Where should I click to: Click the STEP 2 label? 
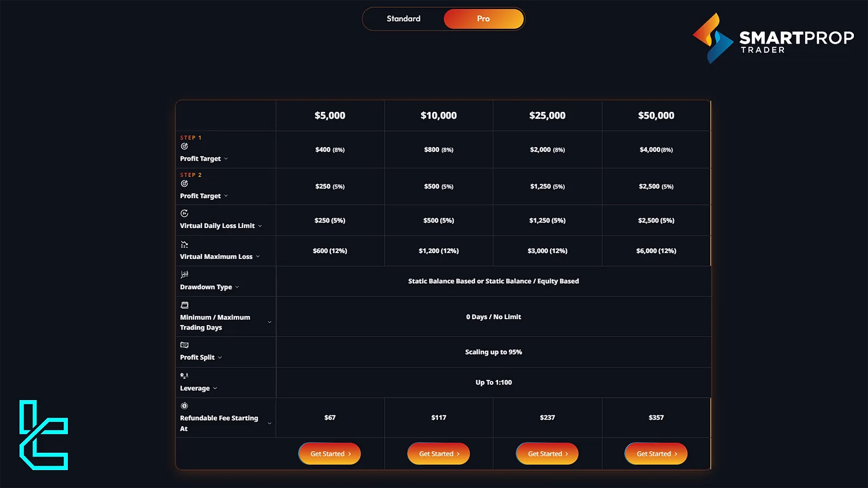[x=191, y=175]
